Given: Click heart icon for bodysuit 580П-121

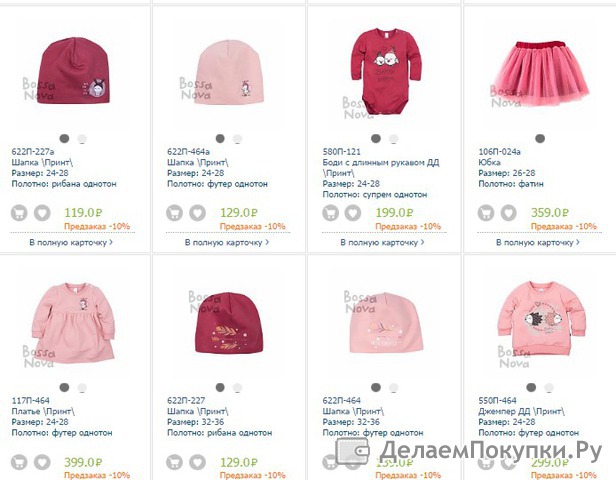Looking at the screenshot, I should coord(353,213).
